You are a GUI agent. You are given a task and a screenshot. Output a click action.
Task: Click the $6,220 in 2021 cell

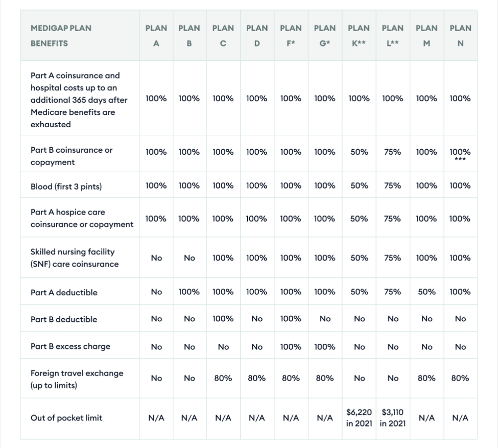[x=359, y=418]
